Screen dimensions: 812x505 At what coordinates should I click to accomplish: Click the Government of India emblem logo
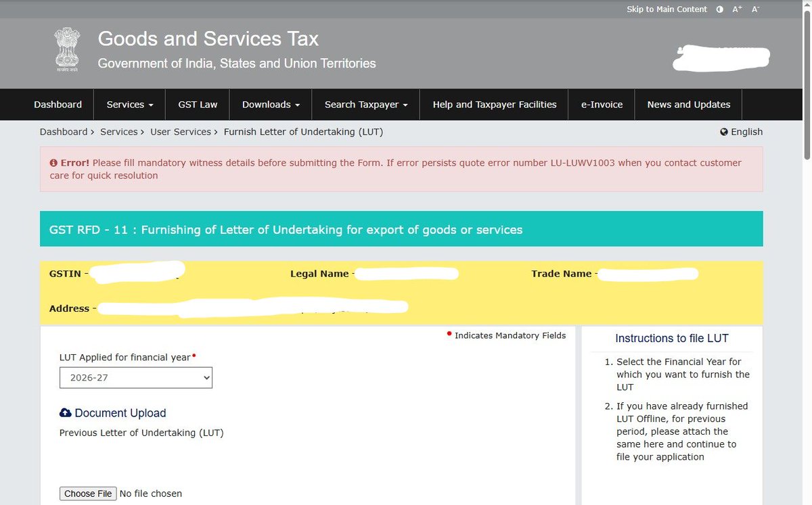point(67,49)
